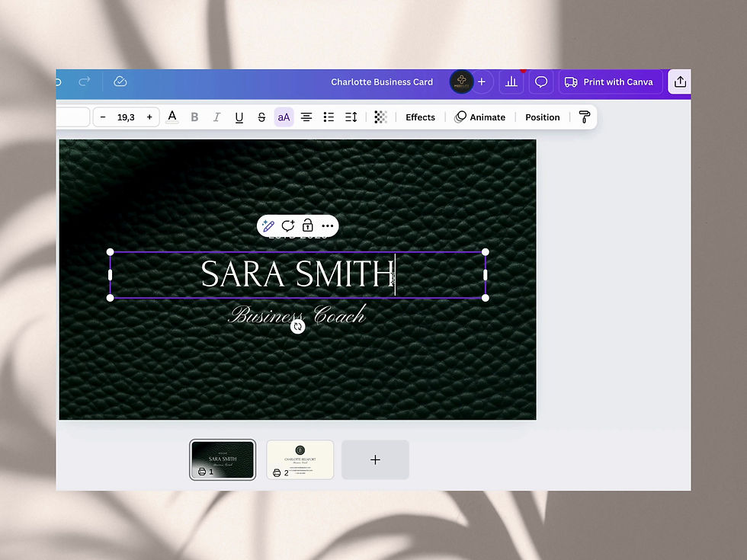Open the Charlotte Business Card title
The width and height of the screenshot is (747, 560).
[382, 82]
